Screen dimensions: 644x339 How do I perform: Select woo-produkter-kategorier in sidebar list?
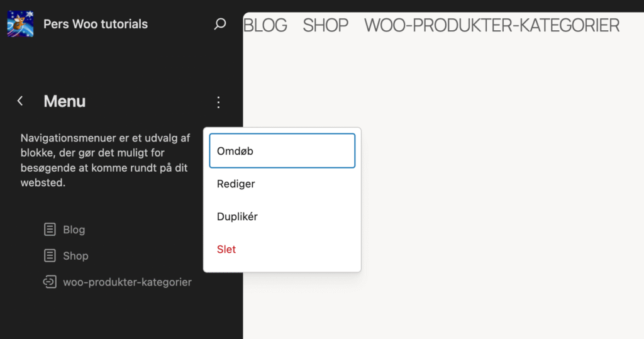click(127, 282)
